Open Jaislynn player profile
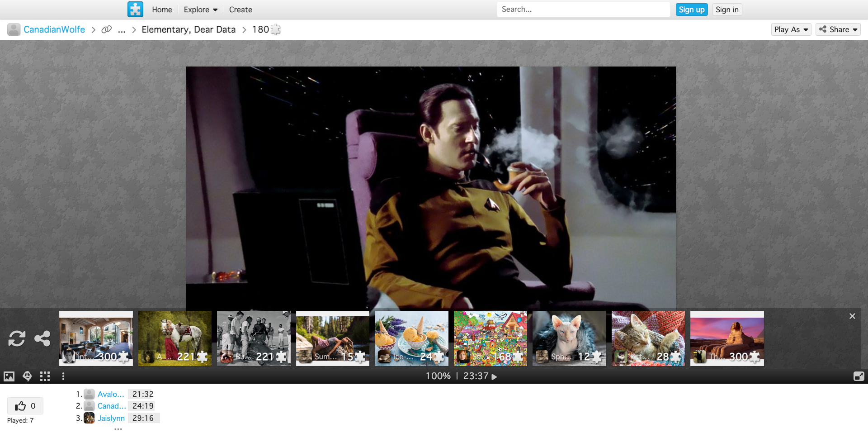This screenshot has height=438, width=868. point(111,418)
